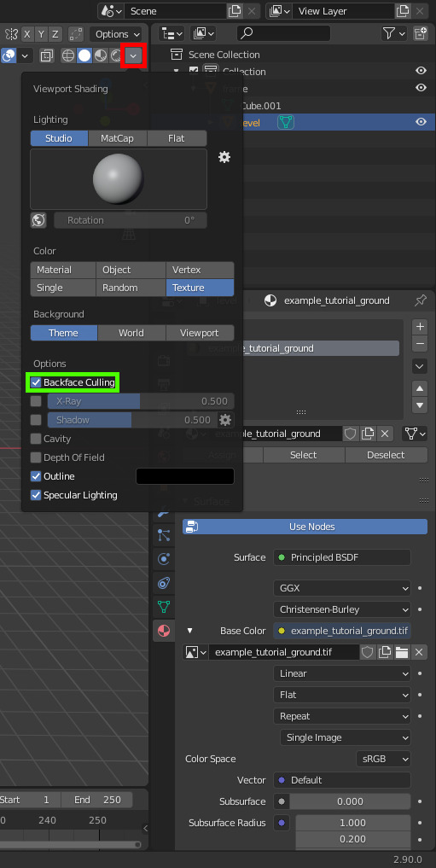Open viewport shading dropdown arrow
Screen dimensions: 436x868
click(133, 55)
